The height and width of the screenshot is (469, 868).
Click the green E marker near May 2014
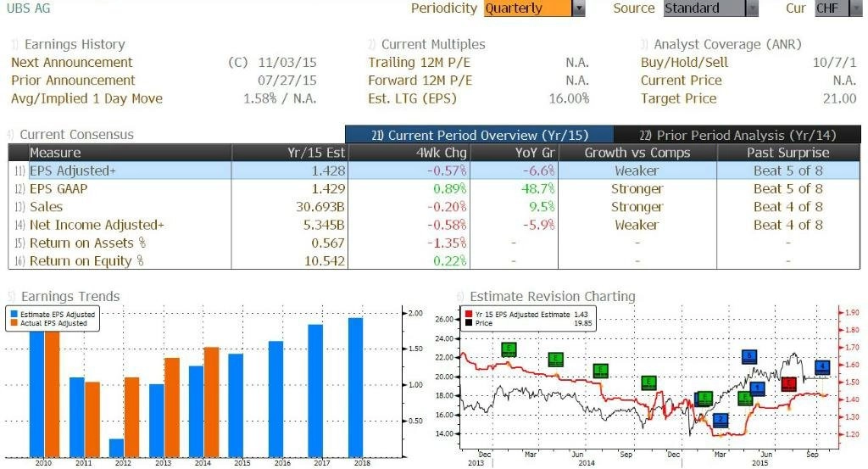pyautogui.click(x=556, y=360)
